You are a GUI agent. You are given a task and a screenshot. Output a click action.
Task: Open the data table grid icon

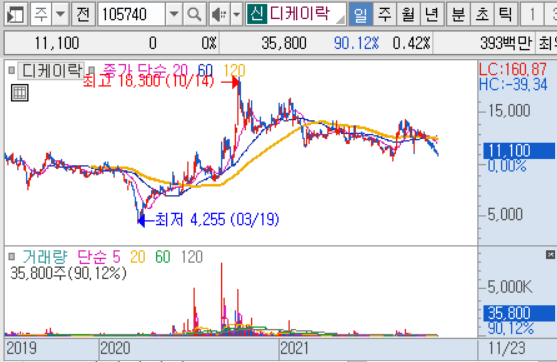(x=20, y=93)
